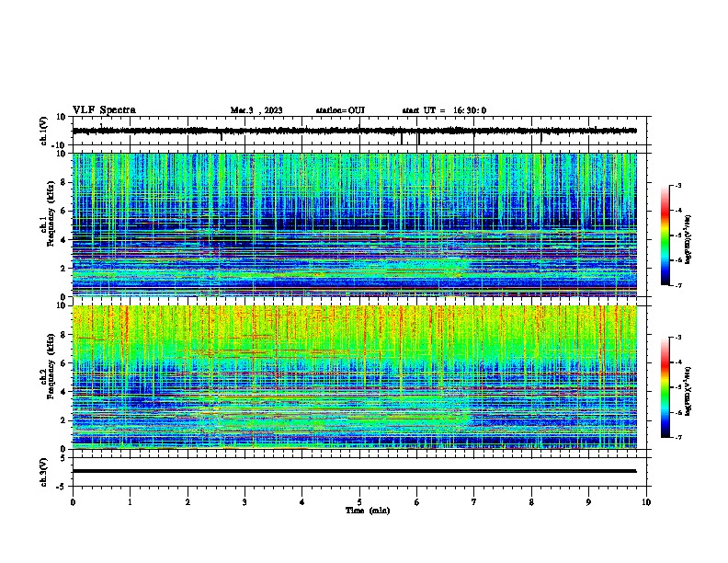Click time axis tick label "4"
The height and width of the screenshot is (563, 728).
302,502
